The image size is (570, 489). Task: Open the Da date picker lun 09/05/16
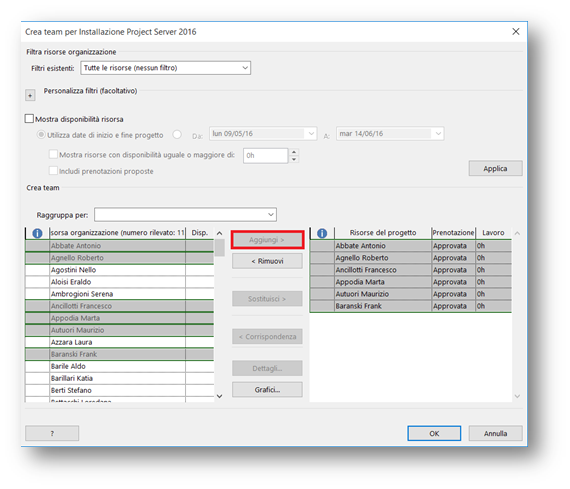pyautogui.click(x=263, y=133)
